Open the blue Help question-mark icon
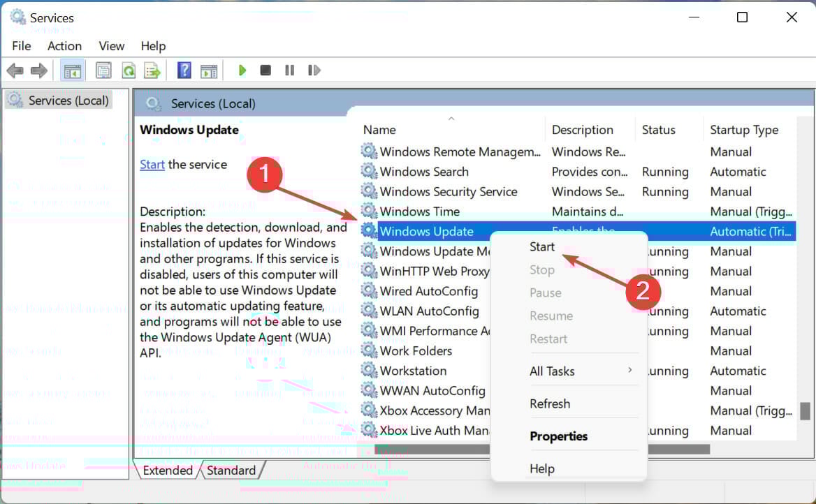Image resolution: width=816 pixels, height=504 pixels. pyautogui.click(x=184, y=71)
